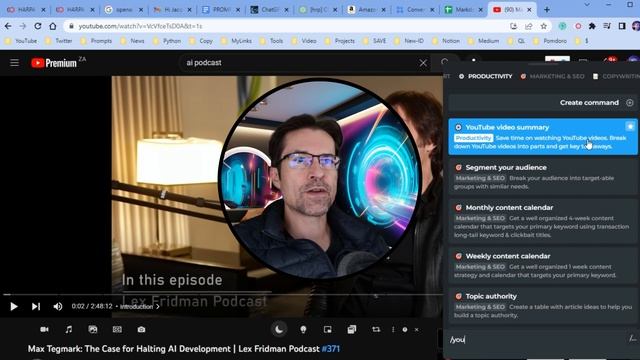Image resolution: width=640 pixels, height=360 pixels.
Task: Open the Python bookmarks folder
Action: pos(167,41)
